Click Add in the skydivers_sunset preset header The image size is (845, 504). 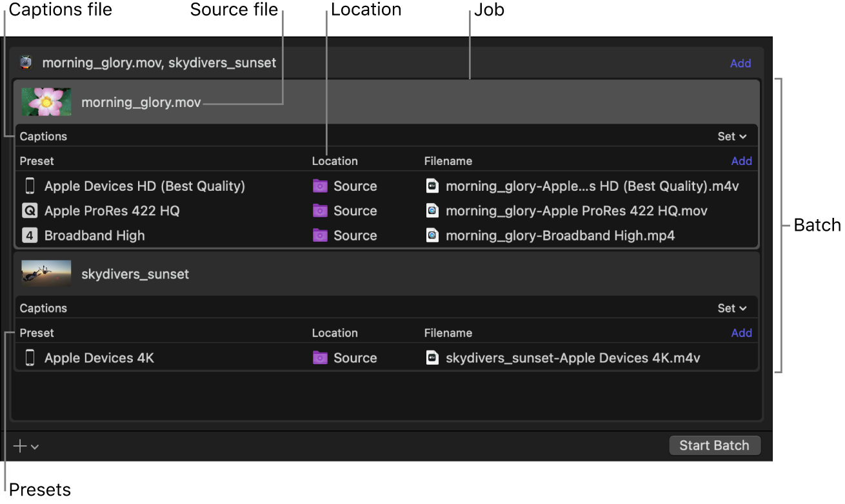(x=741, y=333)
